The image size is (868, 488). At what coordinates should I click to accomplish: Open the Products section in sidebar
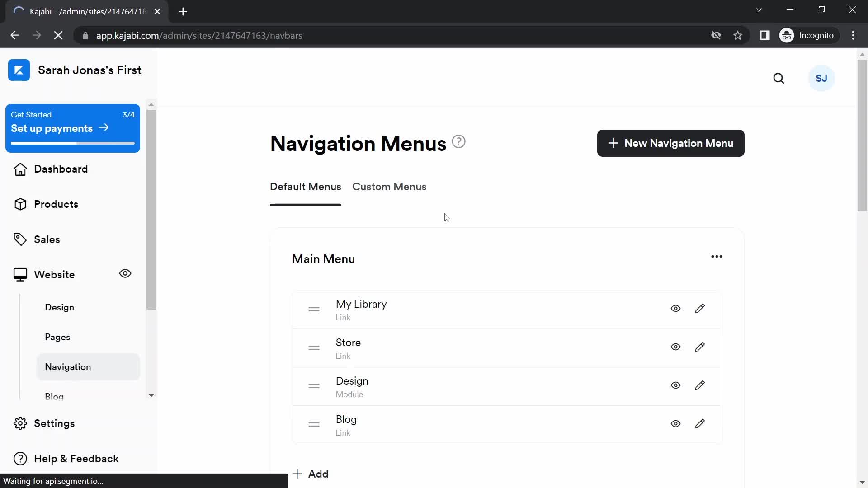(56, 204)
